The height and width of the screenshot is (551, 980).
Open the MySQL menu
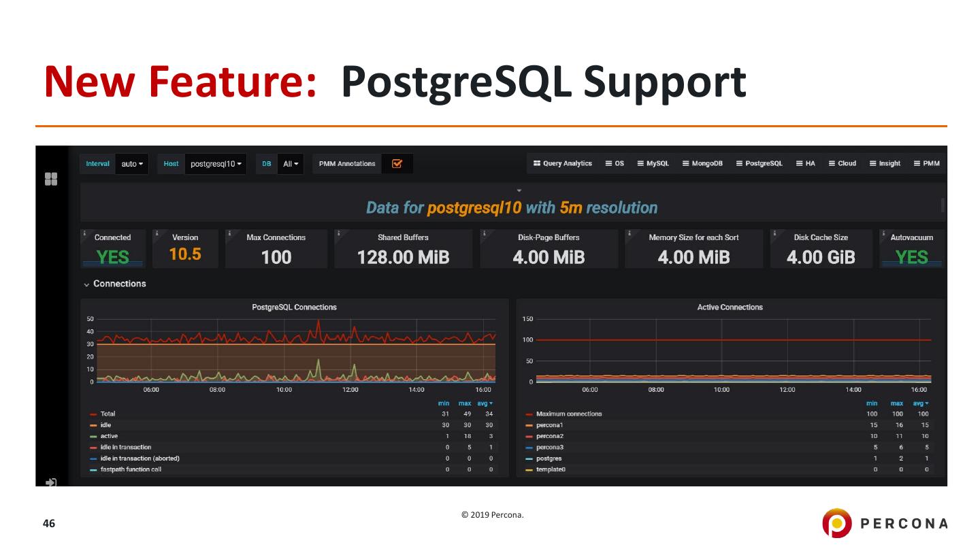[653, 163]
